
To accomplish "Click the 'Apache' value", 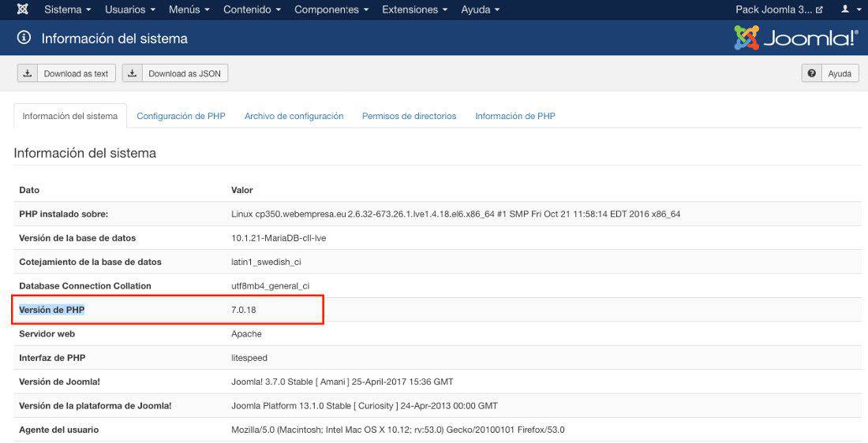I will [246, 334].
